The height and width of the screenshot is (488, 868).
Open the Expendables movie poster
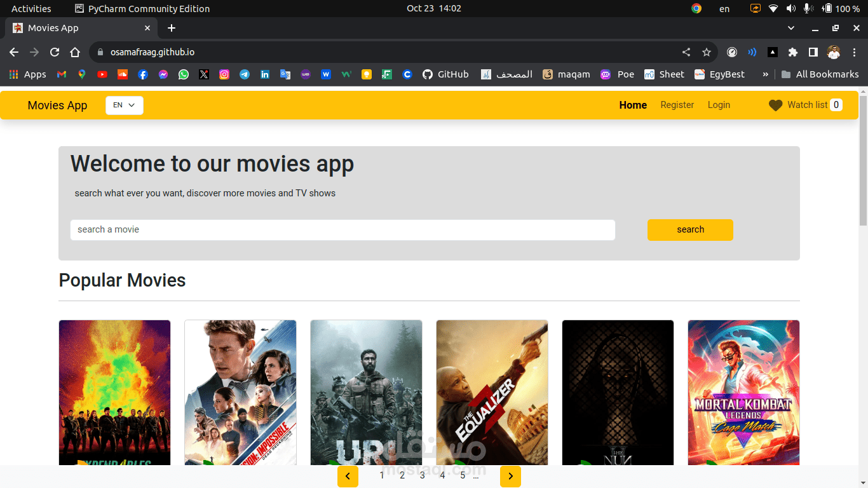pos(114,392)
